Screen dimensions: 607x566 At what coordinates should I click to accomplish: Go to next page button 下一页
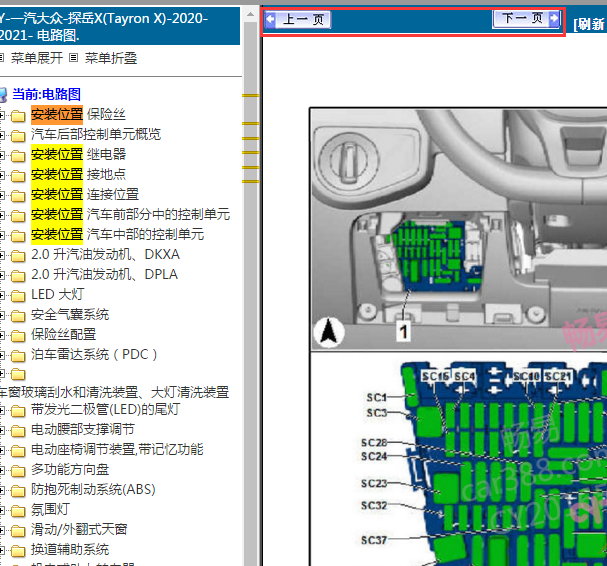coord(526,19)
